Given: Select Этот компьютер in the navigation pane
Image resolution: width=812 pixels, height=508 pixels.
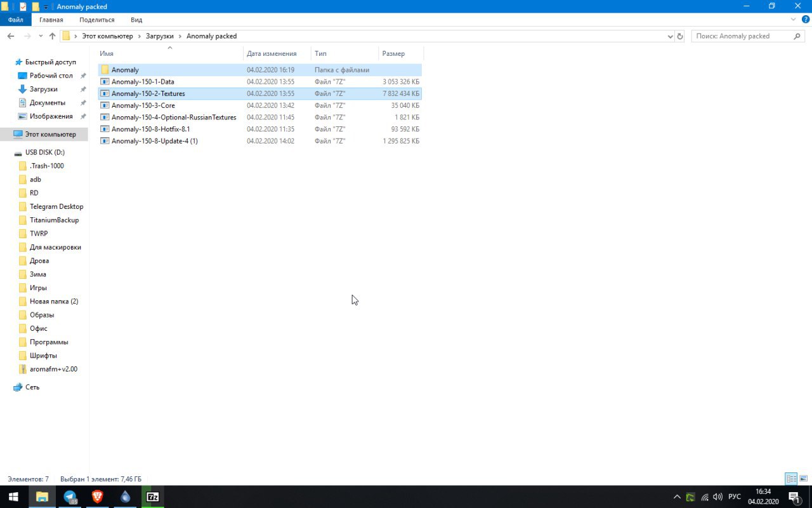Looking at the screenshot, I should [50, 134].
